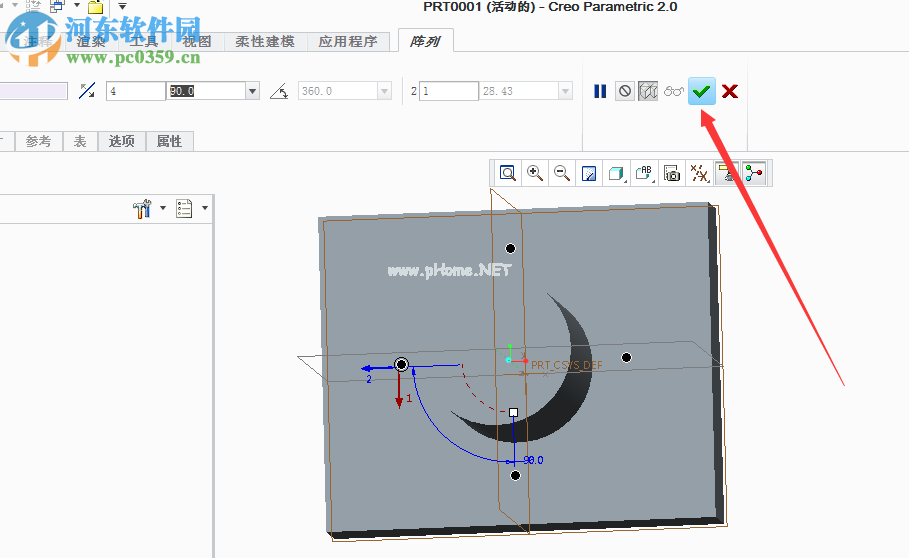Click the first direction member count field
This screenshot has height=558, width=909.
coord(135,91)
